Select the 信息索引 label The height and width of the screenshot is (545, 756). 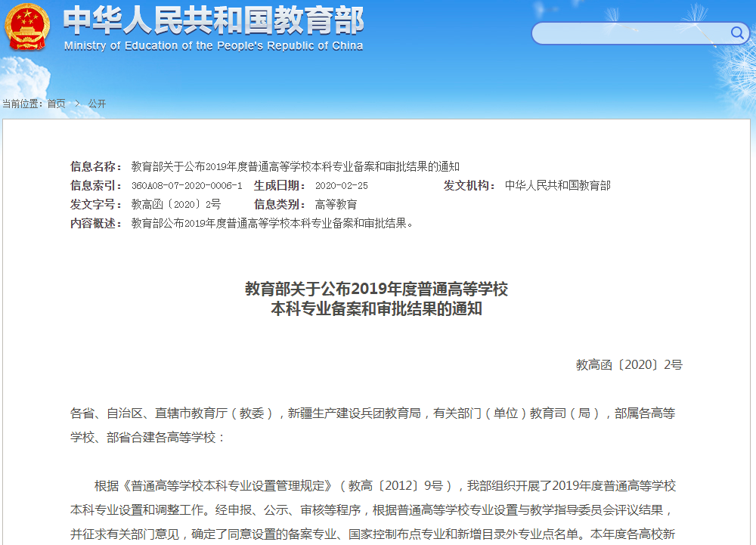click(95, 185)
